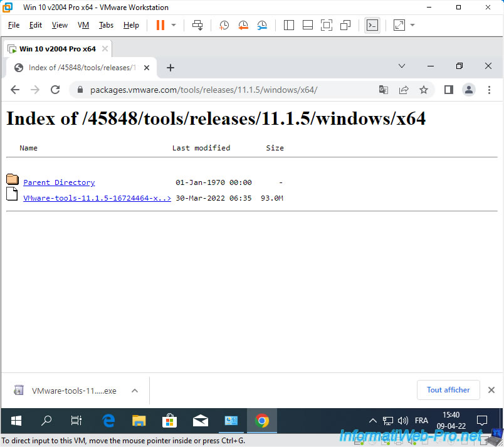
Task: Take a snapshot of this virtual machine
Action: point(224,25)
